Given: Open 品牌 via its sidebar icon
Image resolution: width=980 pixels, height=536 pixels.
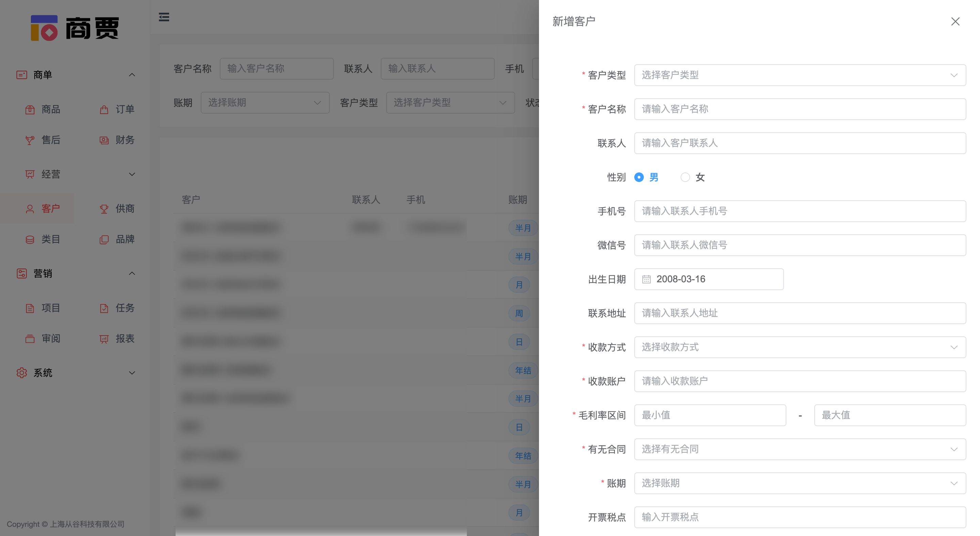Looking at the screenshot, I should [104, 239].
